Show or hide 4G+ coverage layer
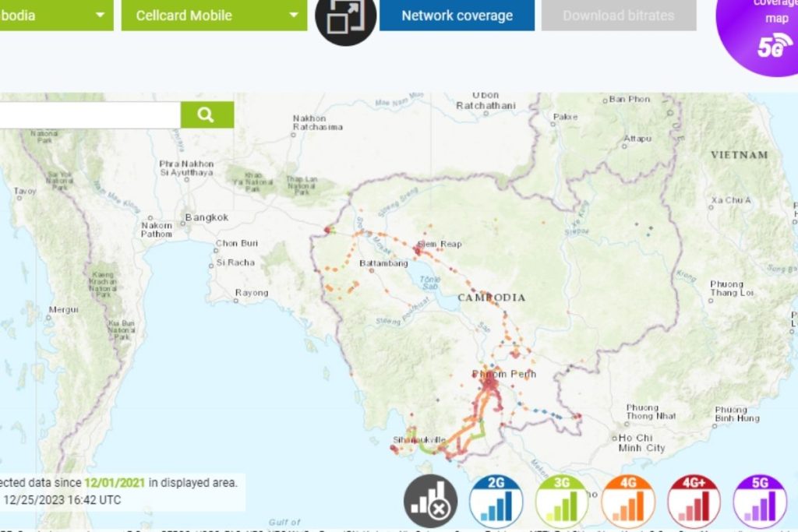This screenshot has width=798, height=532. click(x=694, y=501)
